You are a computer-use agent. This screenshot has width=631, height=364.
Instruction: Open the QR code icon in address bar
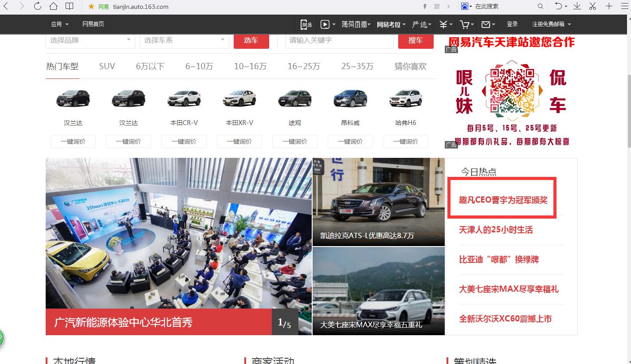coord(437,7)
